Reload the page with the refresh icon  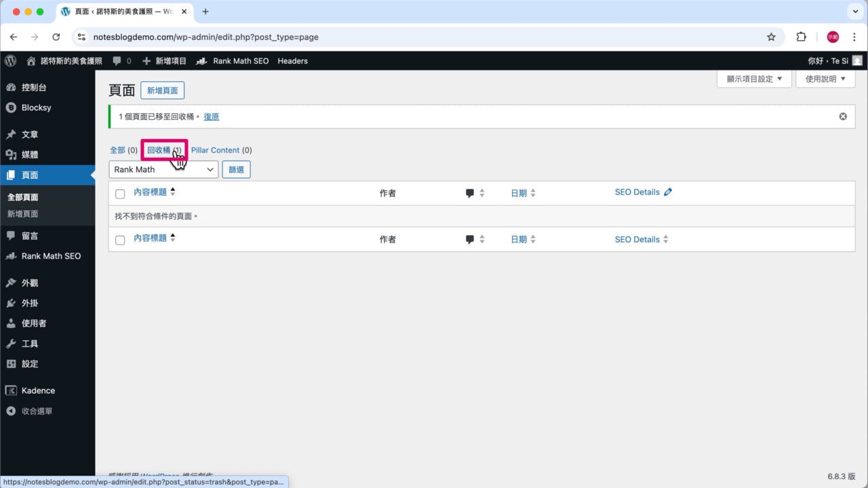coord(56,37)
